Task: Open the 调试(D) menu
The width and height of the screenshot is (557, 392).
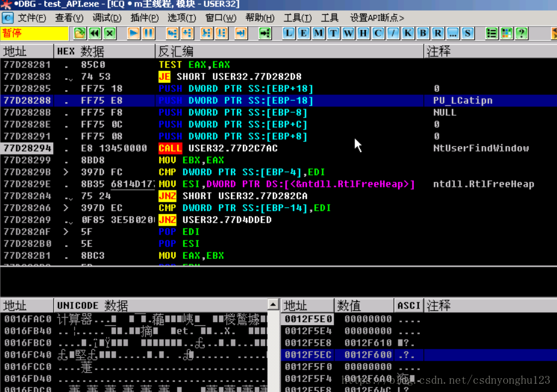Action: (107, 18)
